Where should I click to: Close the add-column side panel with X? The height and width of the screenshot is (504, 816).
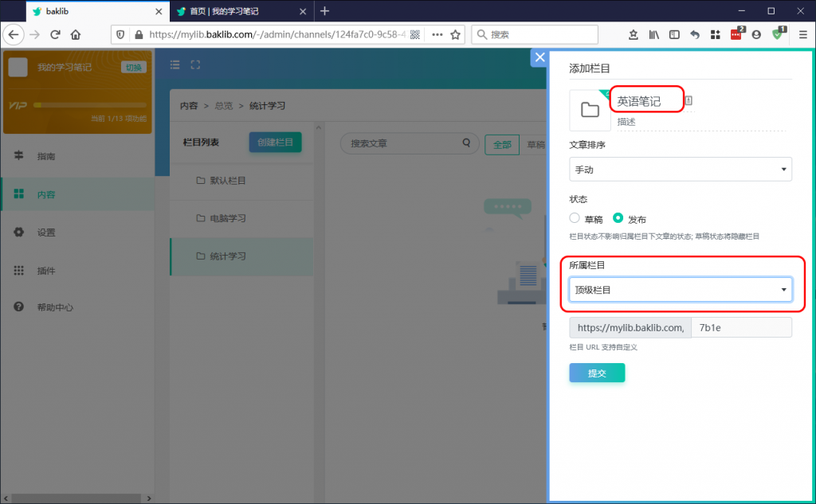[539, 57]
